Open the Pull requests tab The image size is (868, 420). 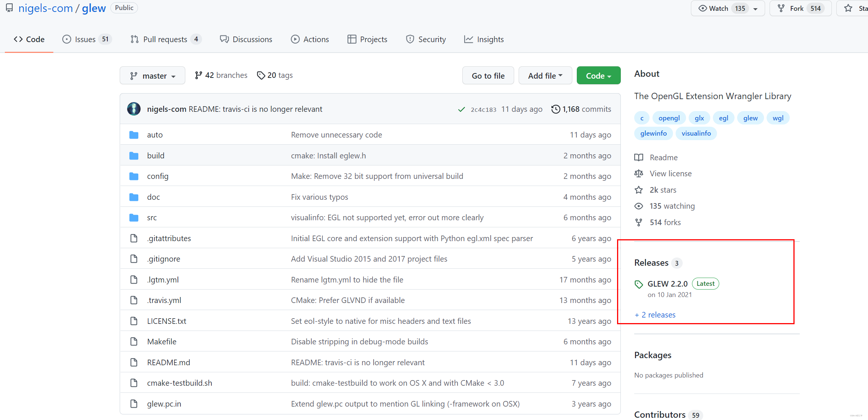[x=165, y=40]
